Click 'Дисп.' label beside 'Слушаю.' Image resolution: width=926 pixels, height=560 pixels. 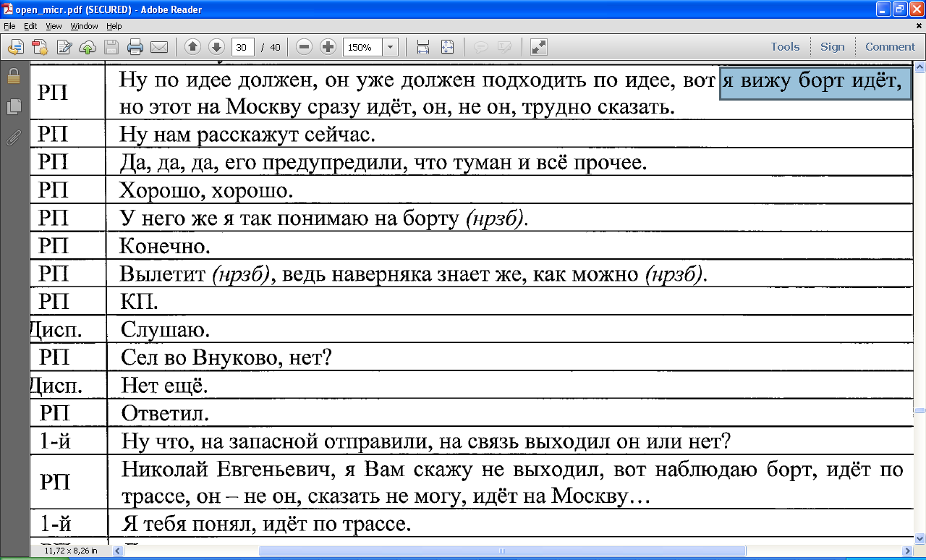pyautogui.click(x=55, y=331)
